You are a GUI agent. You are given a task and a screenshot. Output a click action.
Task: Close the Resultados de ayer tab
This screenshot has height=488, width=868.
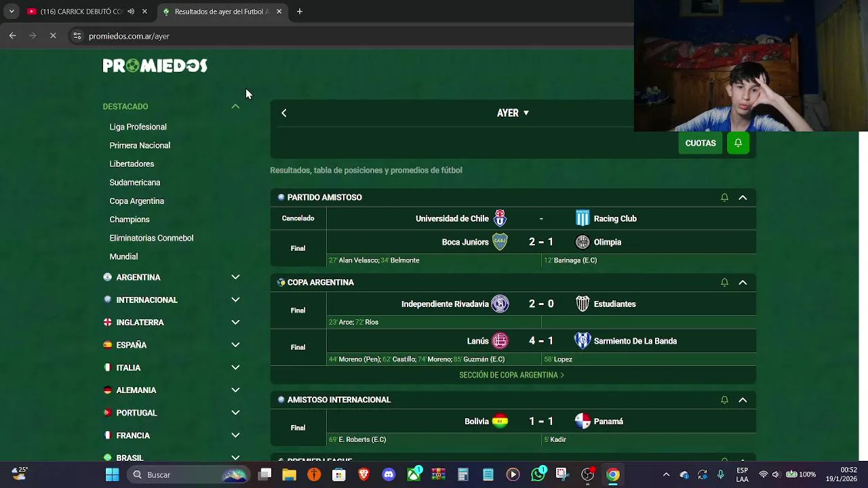[x=279, y=12]
